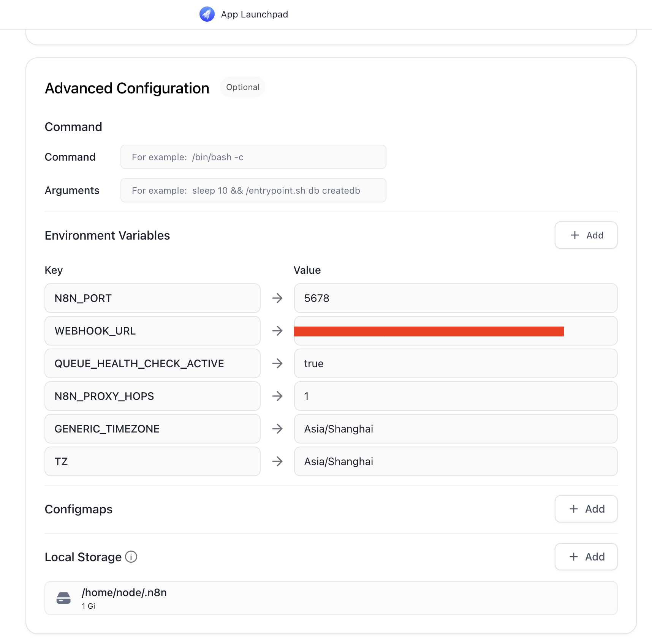652x644 pixels.
Task: Edit the QUEUE_HEALTH_CHECK_ACTIVE key field
Action: pyautogui.click(x=152, y=363)
